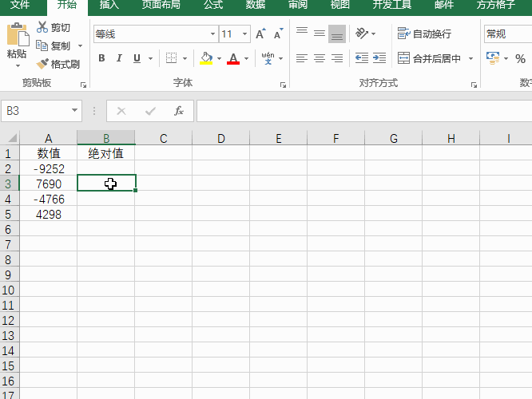Open the phonetic guide dropdown arrow

click(x=281, y=58)
